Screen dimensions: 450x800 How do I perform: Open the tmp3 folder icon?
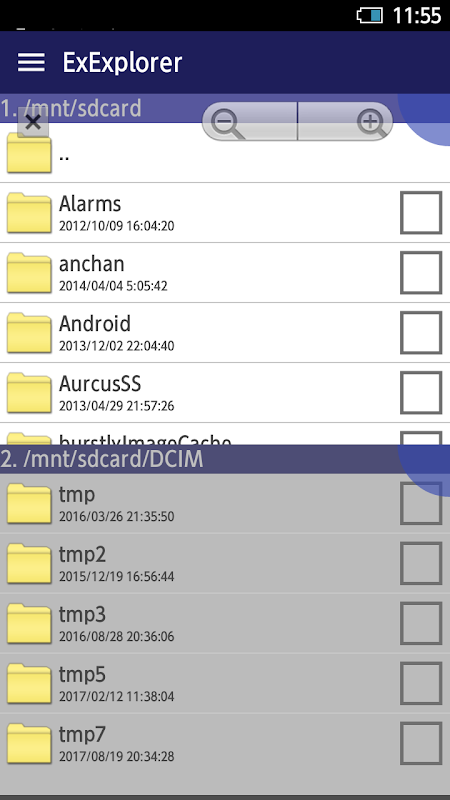(29, 623)
